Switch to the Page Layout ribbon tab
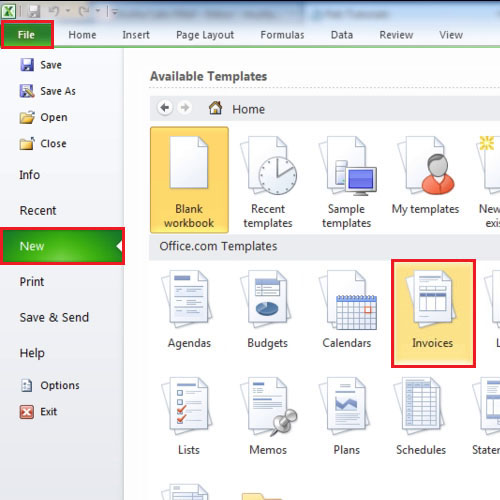 [x=205, y=35]
